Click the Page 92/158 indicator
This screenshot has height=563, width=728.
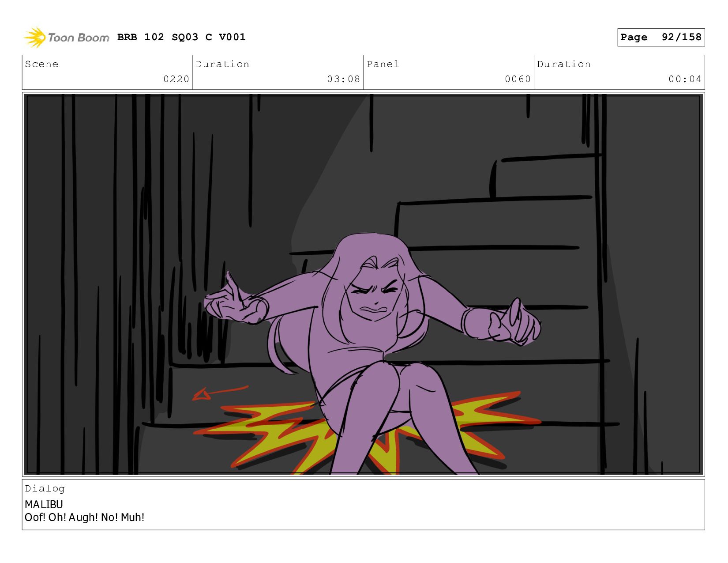click(x=661, y=37)
